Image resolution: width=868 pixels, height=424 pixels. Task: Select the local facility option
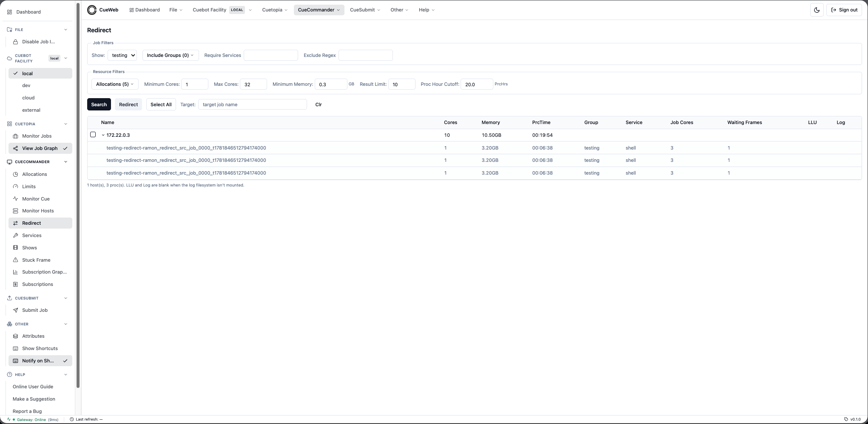[40, 73]
